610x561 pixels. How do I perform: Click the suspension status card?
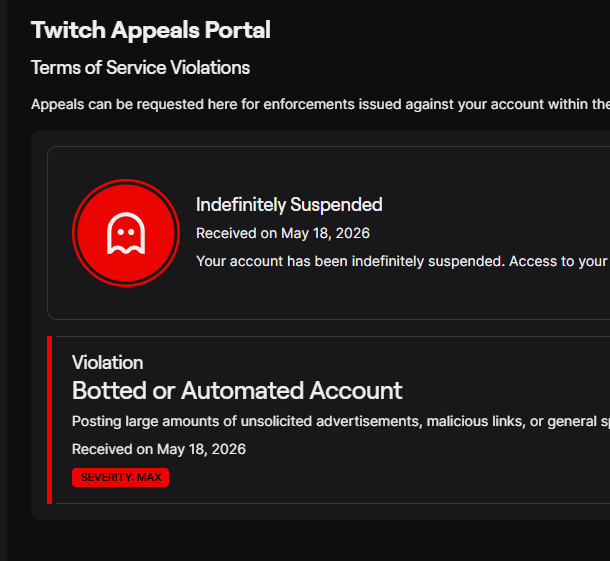pyautogui.click(x=328, y=233)
